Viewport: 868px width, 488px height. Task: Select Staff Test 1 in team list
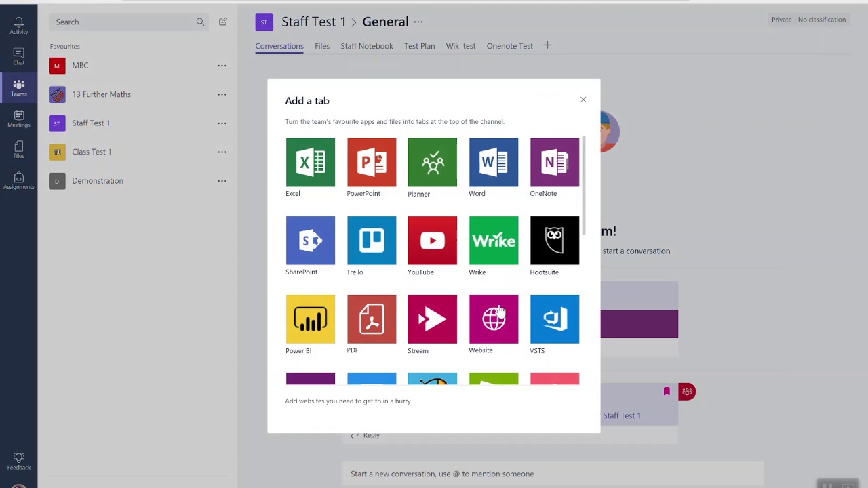point(136,123)
